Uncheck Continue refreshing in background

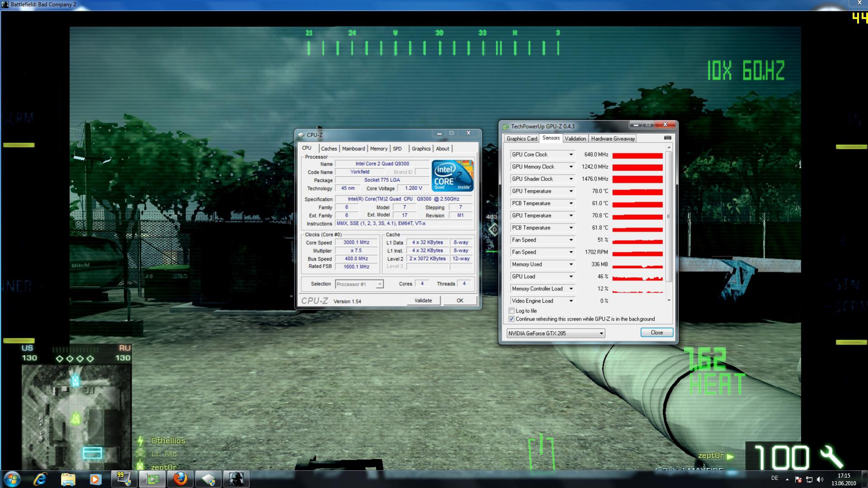point(512,319)
